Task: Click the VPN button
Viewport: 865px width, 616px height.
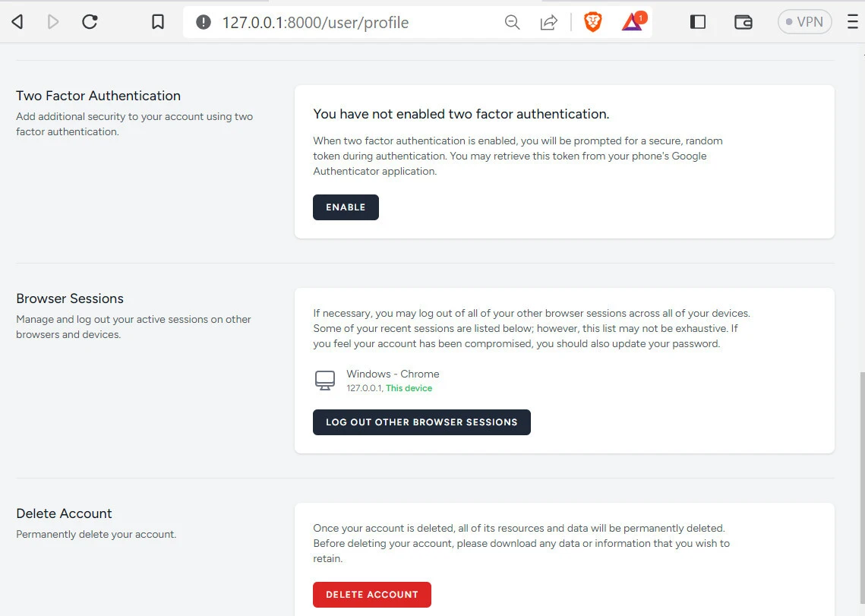Action: coord(804,22)
